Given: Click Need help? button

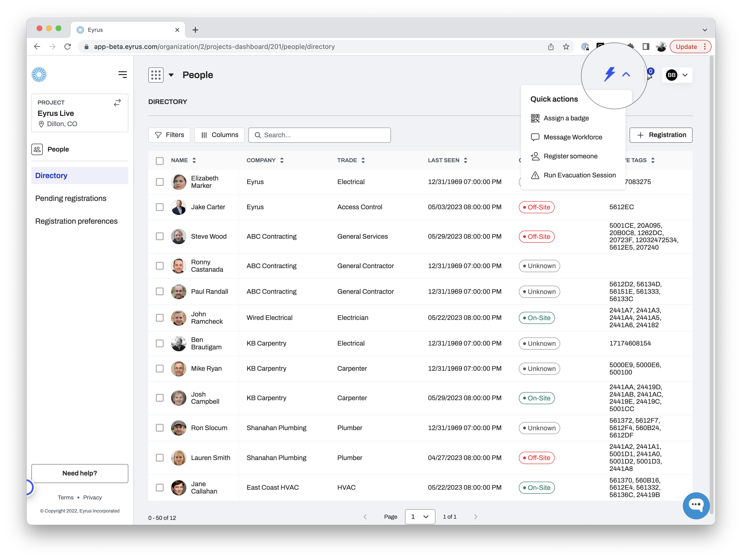Looking at the screenshot, I should point(79,473).
